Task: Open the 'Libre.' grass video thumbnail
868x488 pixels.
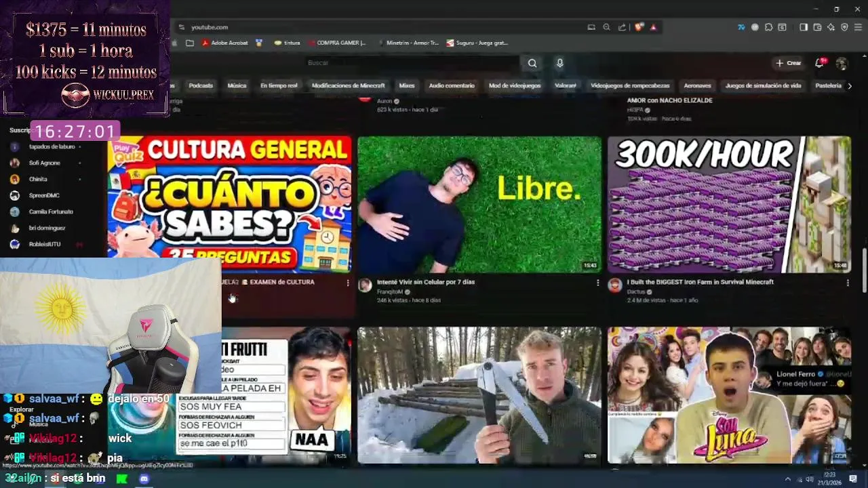Action: coord(479,205)
